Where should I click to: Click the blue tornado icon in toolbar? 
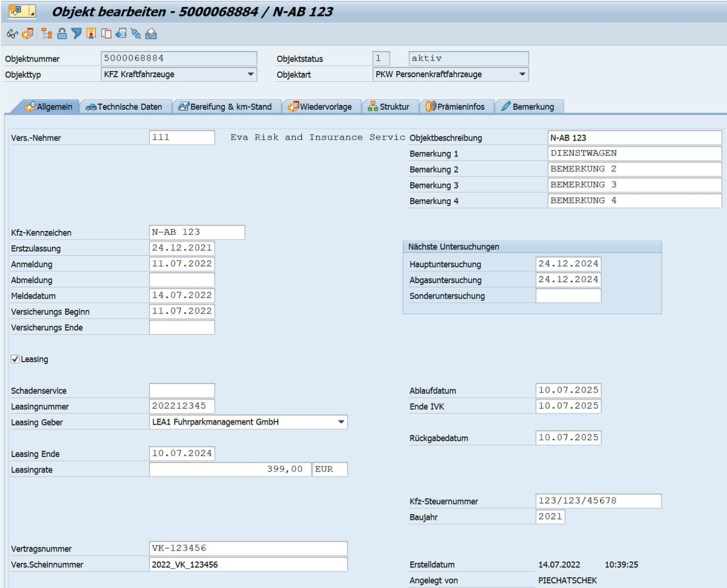76,34
